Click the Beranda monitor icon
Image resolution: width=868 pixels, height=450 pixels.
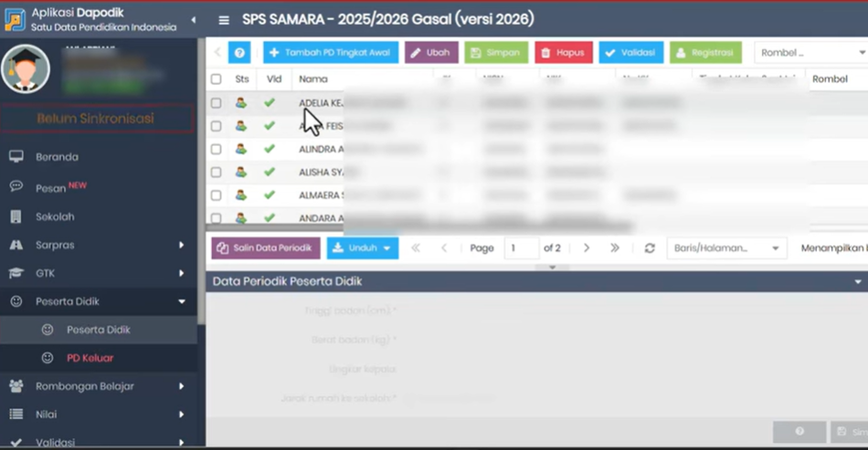pos(16,156)
